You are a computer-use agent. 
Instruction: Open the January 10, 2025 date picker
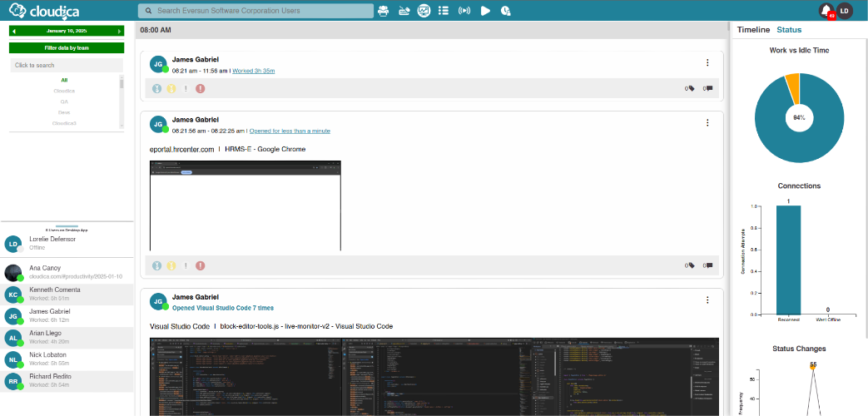67,31
